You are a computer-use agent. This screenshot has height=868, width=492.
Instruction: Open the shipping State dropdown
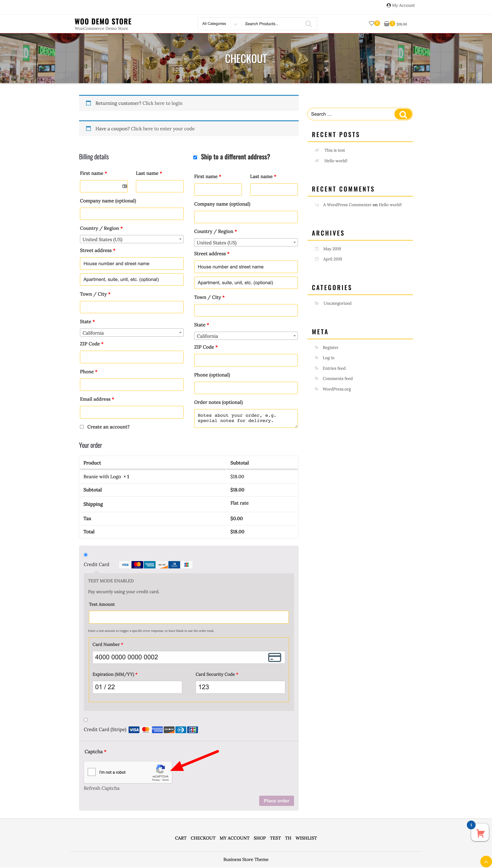(246, 336)
